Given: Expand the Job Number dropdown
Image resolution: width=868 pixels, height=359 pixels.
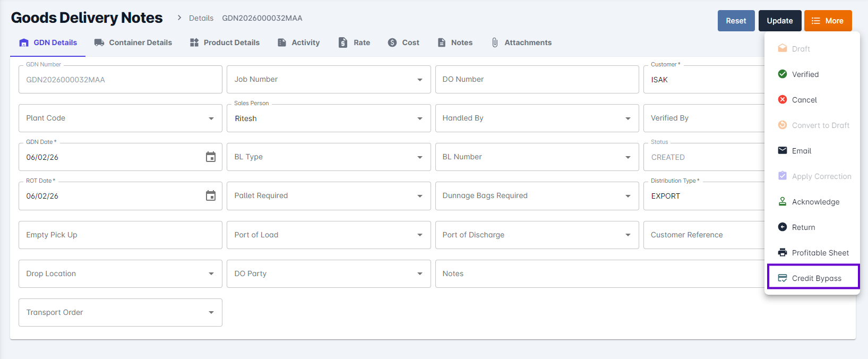Looking at the screenshot, I should [419, 80].
